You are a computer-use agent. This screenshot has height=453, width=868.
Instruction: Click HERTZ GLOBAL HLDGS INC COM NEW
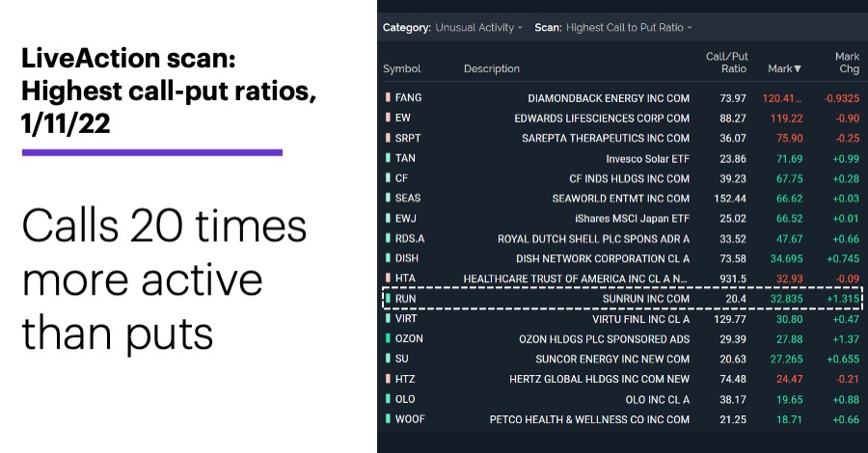600,380
